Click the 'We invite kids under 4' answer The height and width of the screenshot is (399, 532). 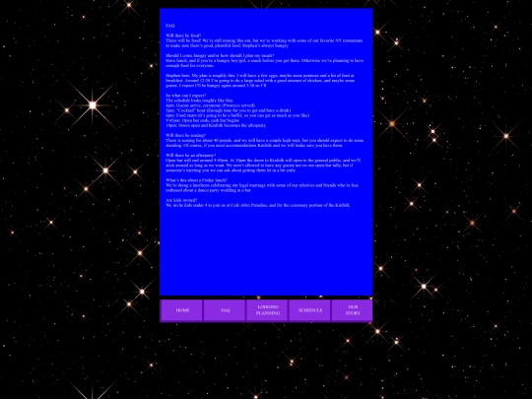258,205
